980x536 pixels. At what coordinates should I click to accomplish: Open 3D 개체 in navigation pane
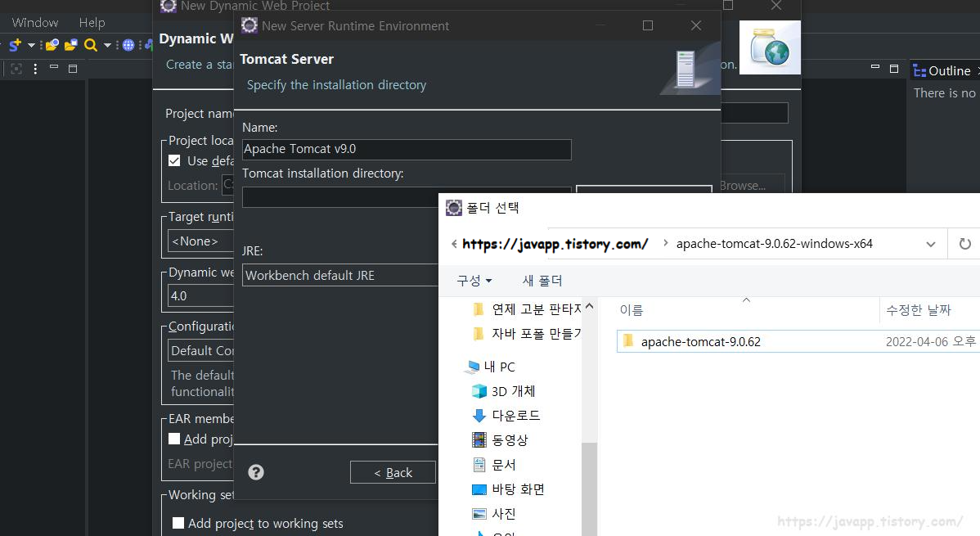point(504,391)
